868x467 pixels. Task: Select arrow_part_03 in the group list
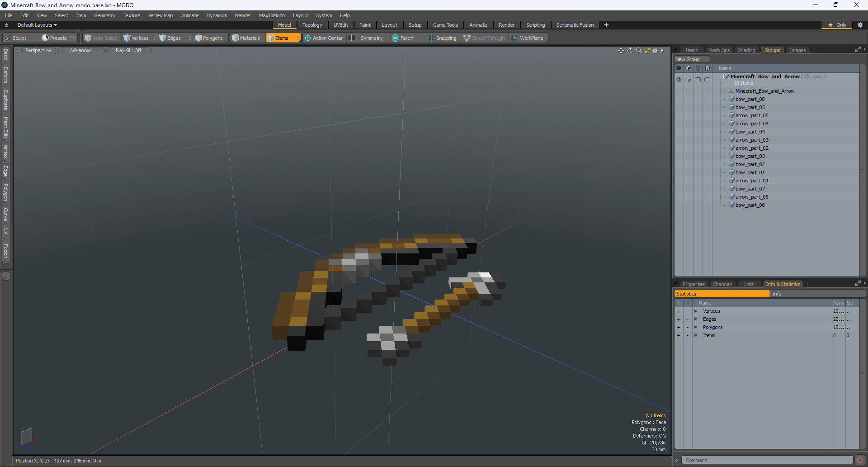coord(752,140)
